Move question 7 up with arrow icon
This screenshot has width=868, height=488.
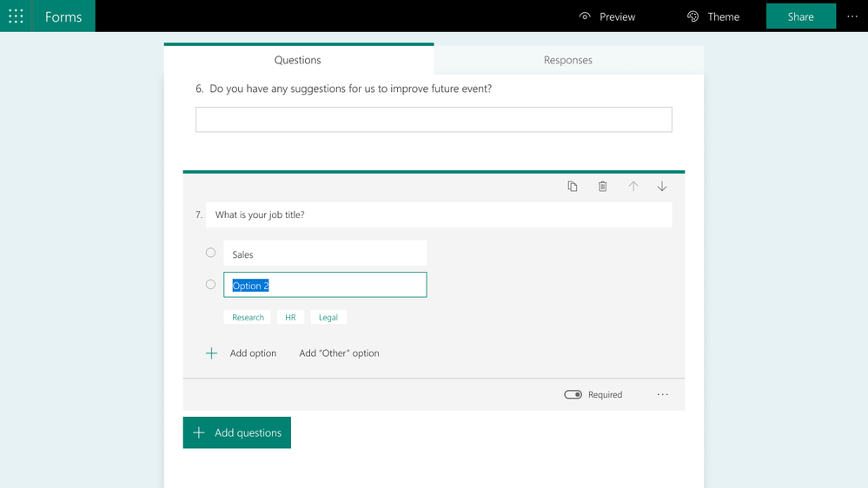(x=633, y=187)
